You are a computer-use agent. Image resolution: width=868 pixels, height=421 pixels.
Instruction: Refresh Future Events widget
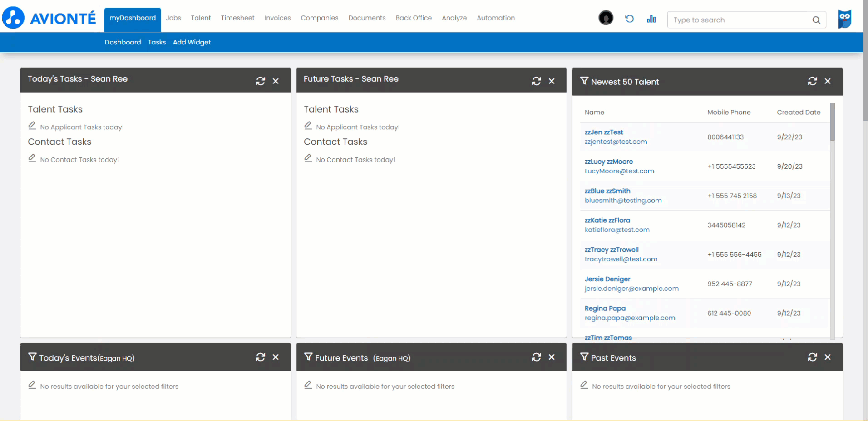[536, 357]
